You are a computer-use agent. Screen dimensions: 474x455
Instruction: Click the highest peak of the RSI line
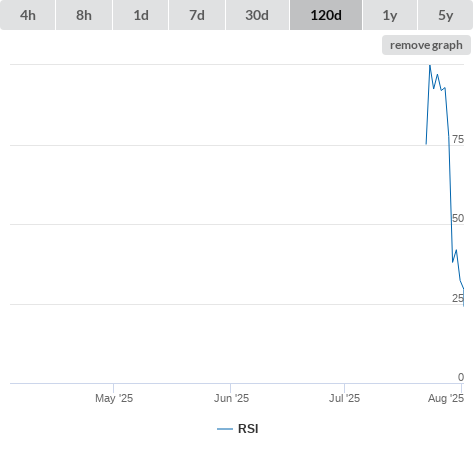pyautogui.click(x=430, y=66)
